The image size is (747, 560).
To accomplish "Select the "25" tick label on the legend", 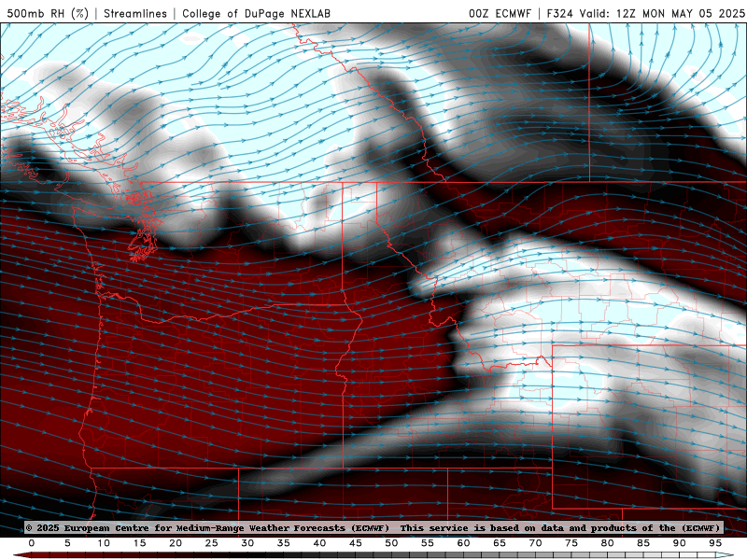I will pos(212,543).
